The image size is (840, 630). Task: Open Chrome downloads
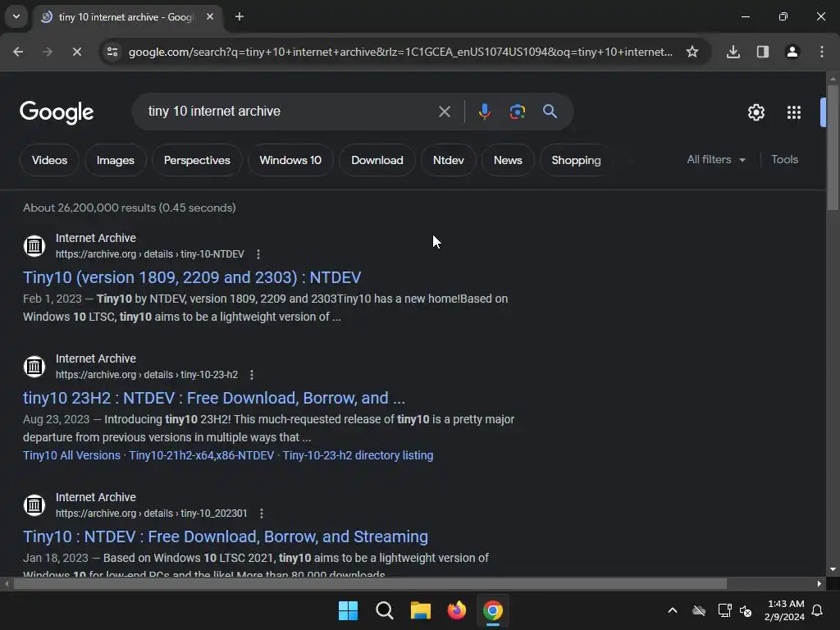733,52
